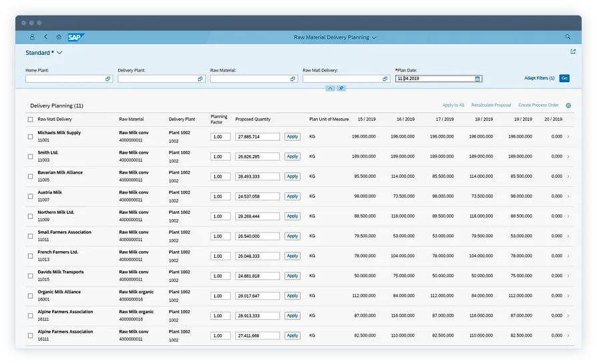Go to the home page icon

59,37
